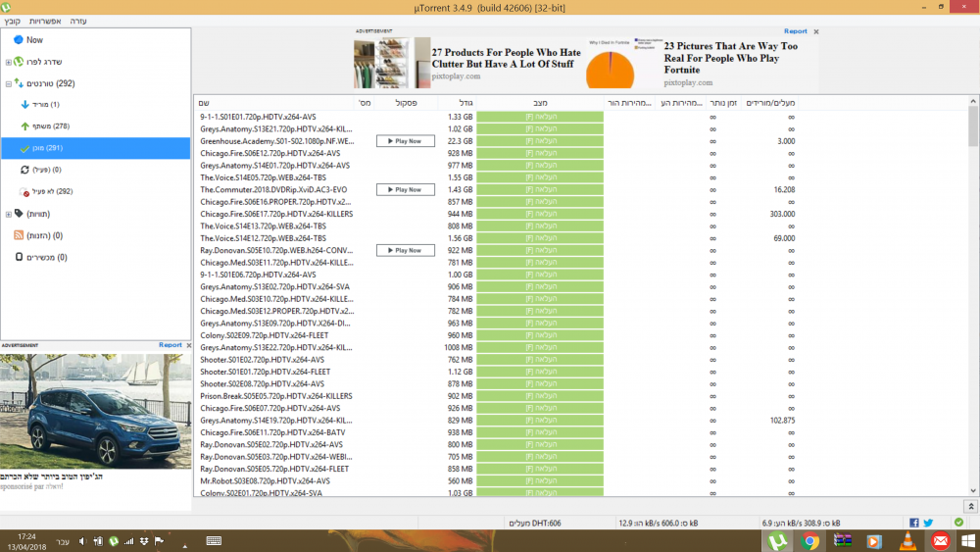Expand the Labels tree node
980x552 pixels.
tap(8, 215)
